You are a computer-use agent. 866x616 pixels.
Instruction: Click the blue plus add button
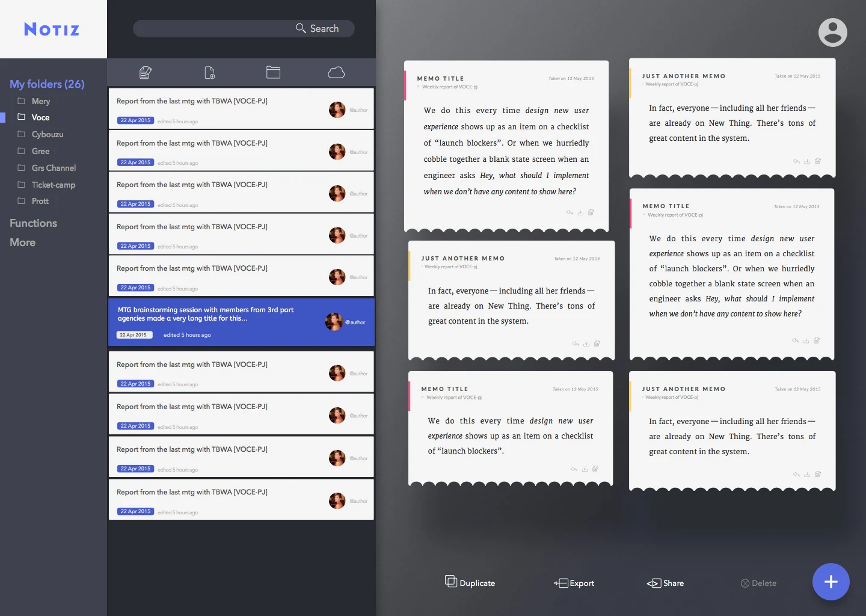coord(831,582)
